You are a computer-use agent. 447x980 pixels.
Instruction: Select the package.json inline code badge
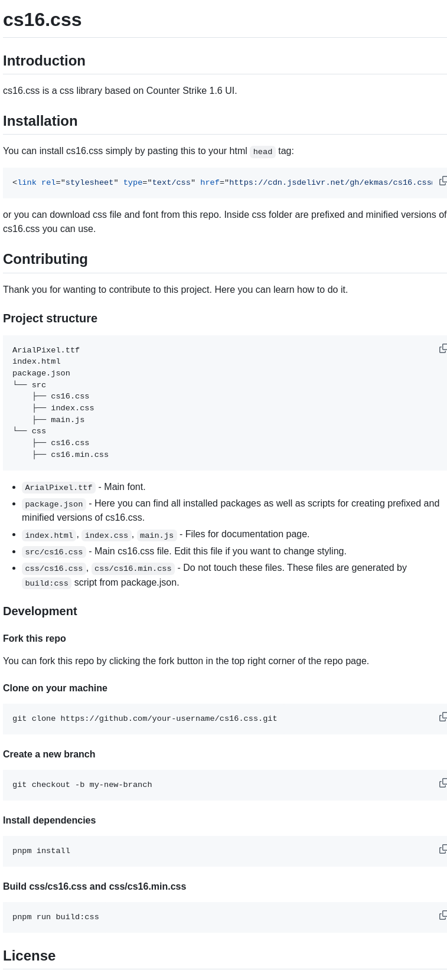pyautogui.click(x=54, y=504)
